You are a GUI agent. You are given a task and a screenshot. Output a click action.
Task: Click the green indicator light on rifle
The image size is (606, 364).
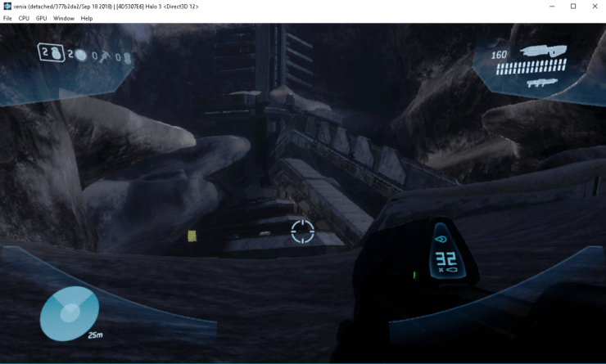click(x=414, y=275)
